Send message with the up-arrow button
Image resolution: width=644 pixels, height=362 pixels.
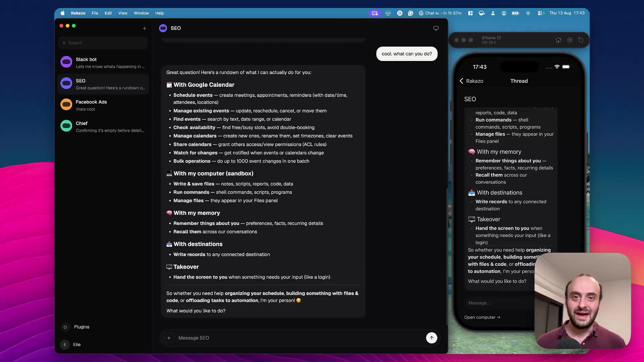point(432,338)
